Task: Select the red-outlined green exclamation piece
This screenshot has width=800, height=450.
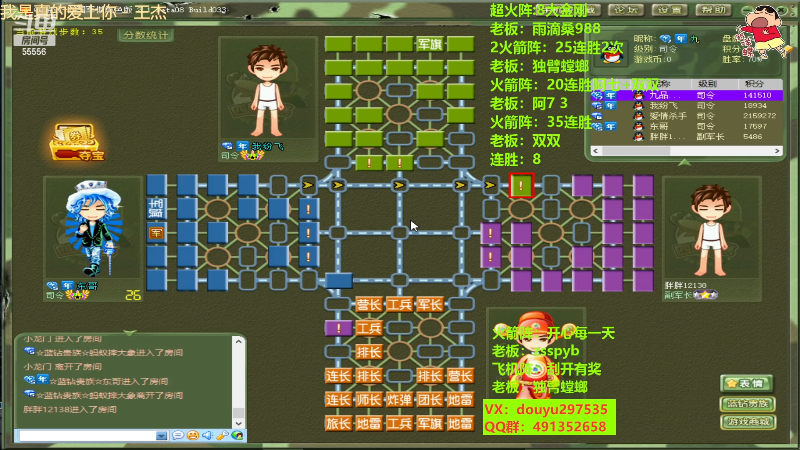Action: pyautogui.click(x=521, y=186)
